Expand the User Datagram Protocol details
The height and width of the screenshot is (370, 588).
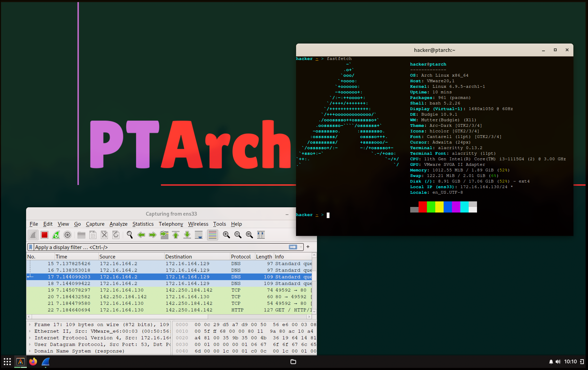(x=30, y=344)
